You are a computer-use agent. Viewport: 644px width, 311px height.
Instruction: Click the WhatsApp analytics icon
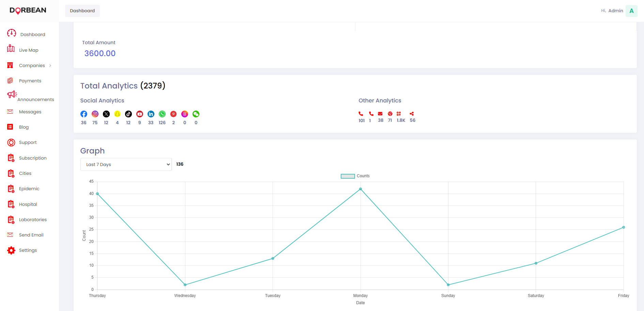click(162, 114)
